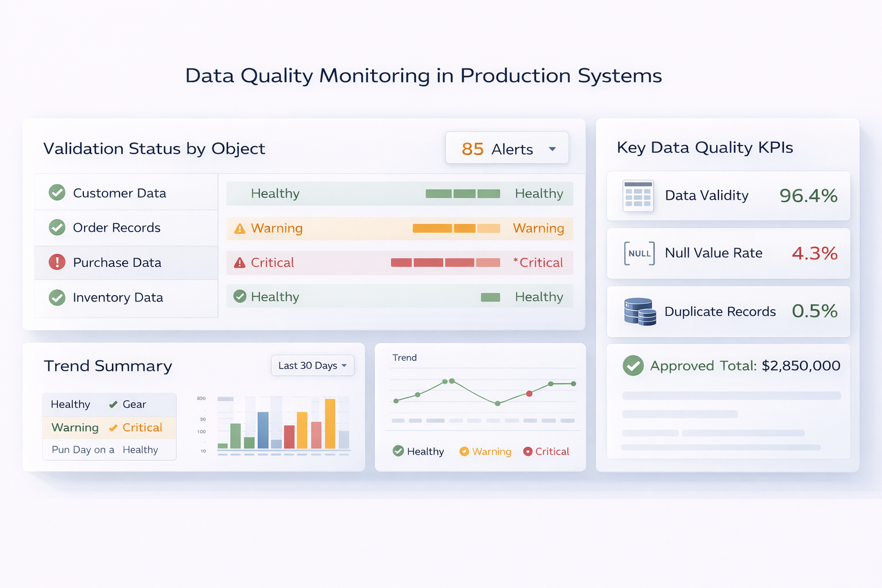Click the arrow on the Alerts dropdown
The height and width of the screenshot is (588, 882).
552,149
